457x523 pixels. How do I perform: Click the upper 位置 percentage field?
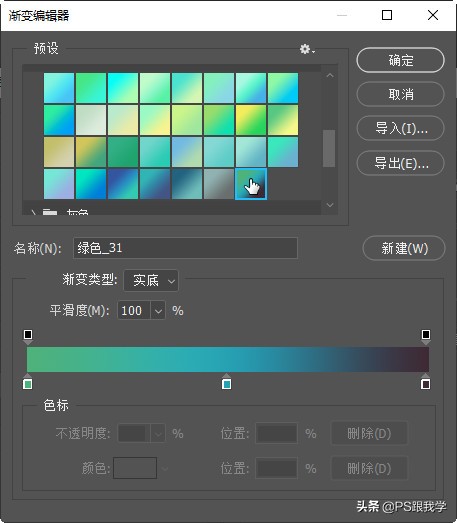pyautogui.click(x=277, y=433)
